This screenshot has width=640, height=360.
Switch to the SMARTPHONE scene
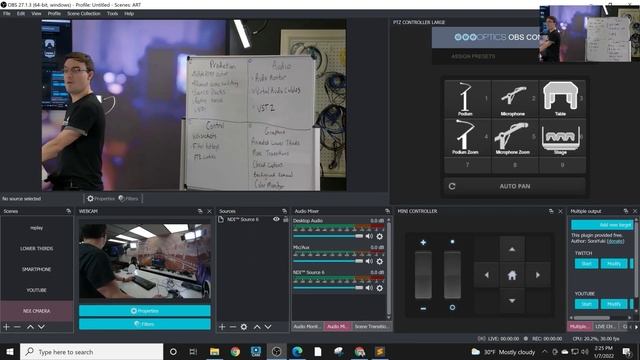tap(37, 269)
